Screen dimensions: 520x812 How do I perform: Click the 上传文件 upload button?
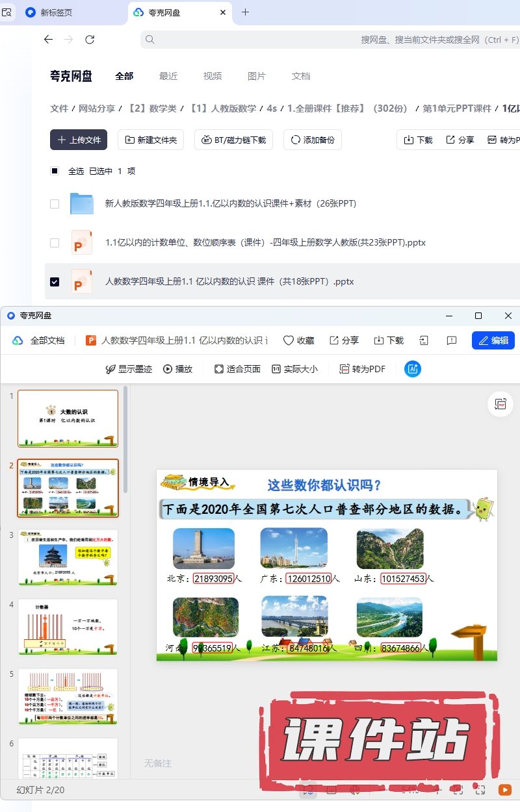click(x=79, y=140)
